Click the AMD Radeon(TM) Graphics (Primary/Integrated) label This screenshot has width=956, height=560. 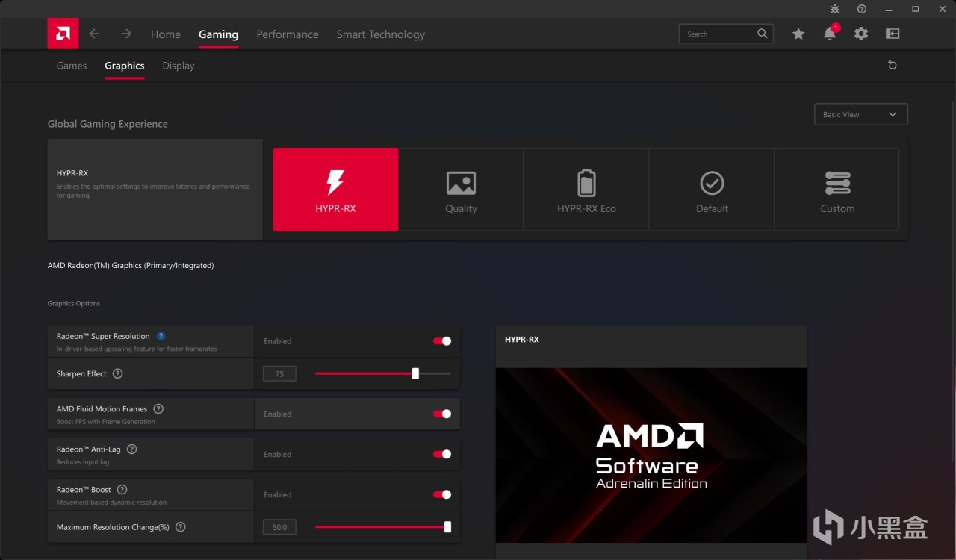131,265
